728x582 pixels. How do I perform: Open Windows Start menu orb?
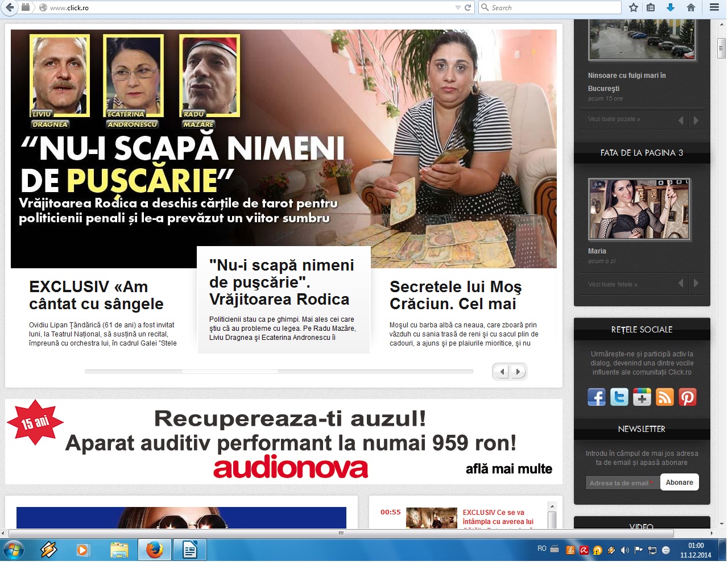click(14, 550)
